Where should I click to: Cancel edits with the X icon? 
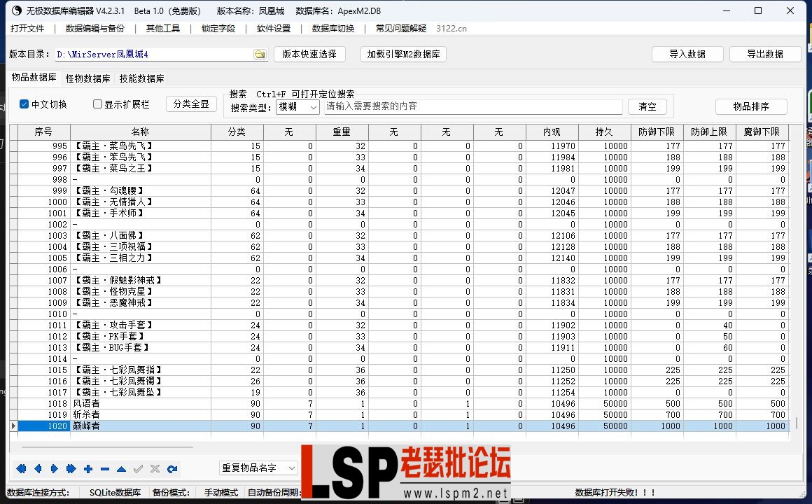[155, 469]
